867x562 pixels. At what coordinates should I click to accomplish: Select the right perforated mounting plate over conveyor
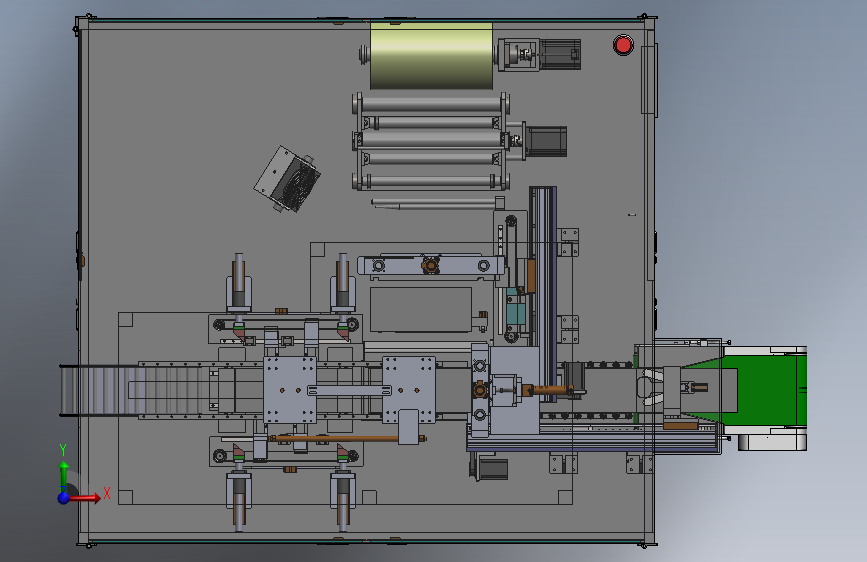point(409,389)
